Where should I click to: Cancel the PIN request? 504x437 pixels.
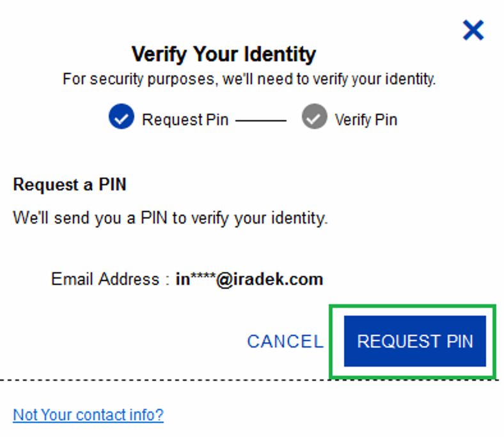285,341
